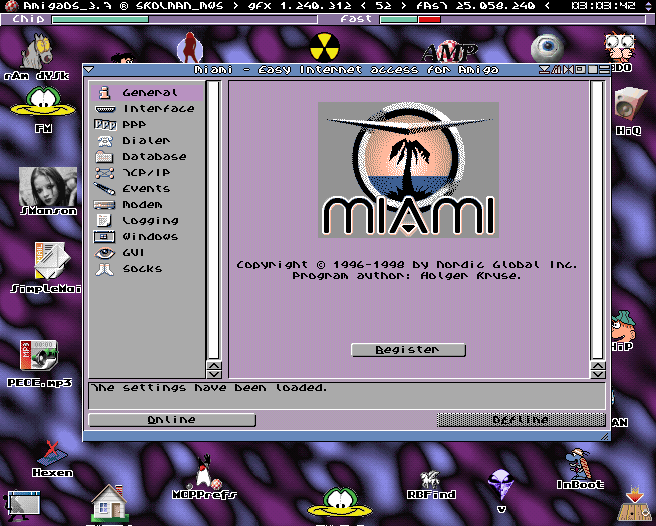656x526 pixels.
Task: Select the purple alien icon labeled v
Action: tap(501, 490)
